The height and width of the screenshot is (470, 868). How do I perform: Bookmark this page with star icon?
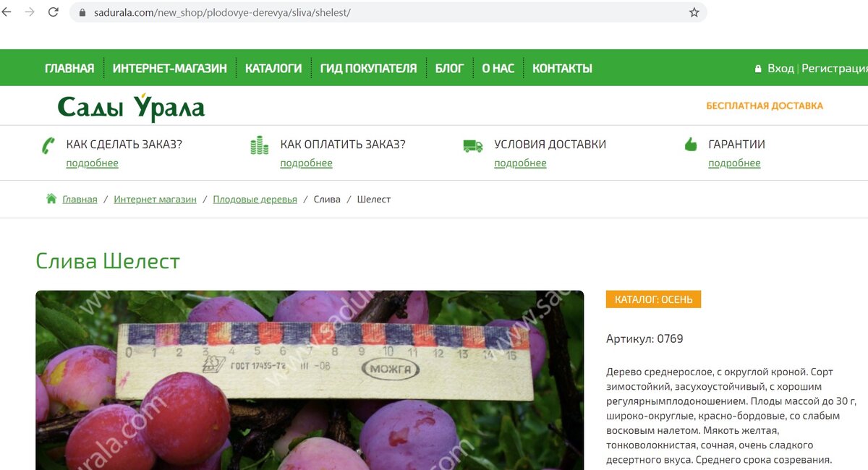coord(694,12)
